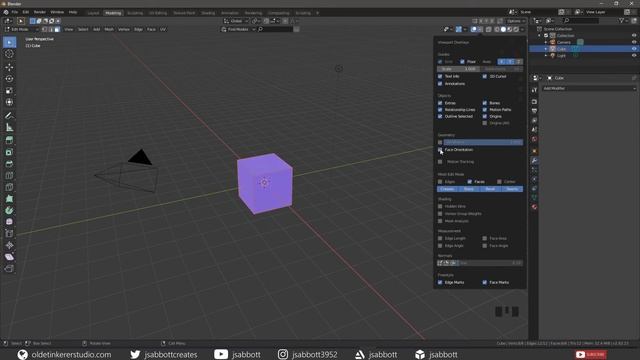Viewport: 640px width, 360px height.
Task: Open the Options dropdown
Action: [515, 21]
